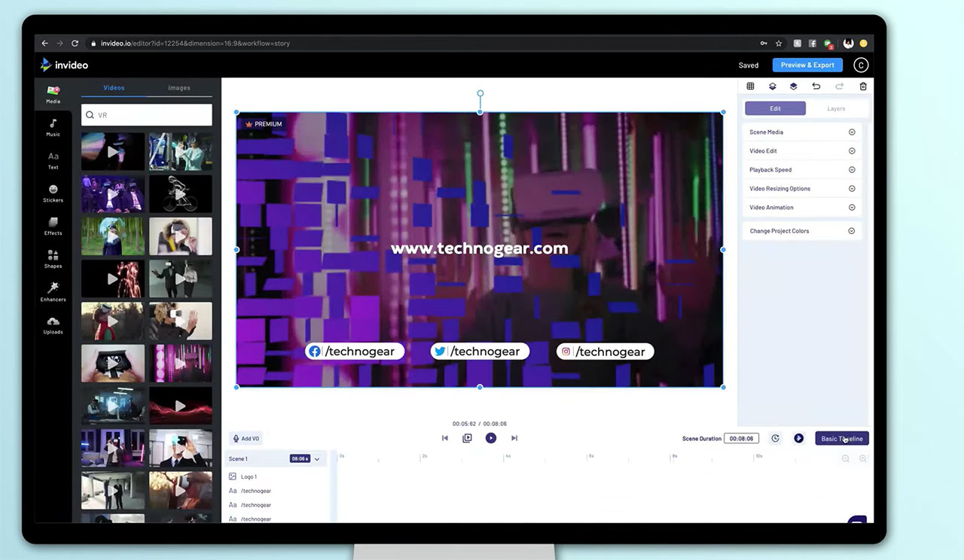Click Preview & Export button
Viewport: 964px width, 560px height.
(807, 65)
